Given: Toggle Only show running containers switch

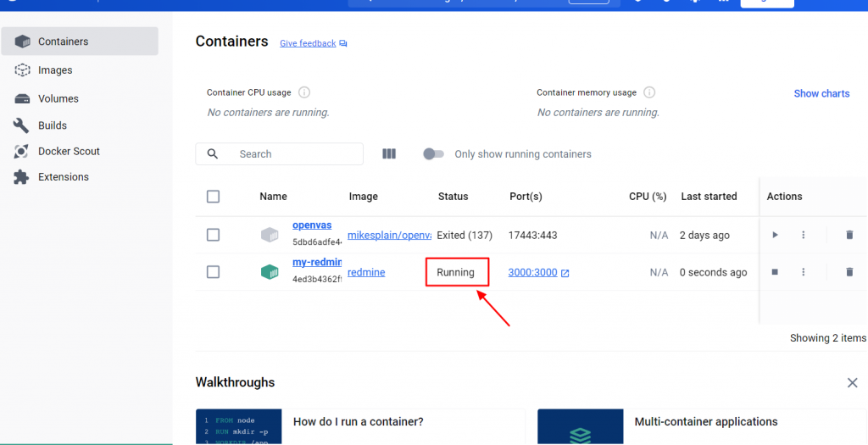Looking at the screenshot, I should (x=433, y=154).
